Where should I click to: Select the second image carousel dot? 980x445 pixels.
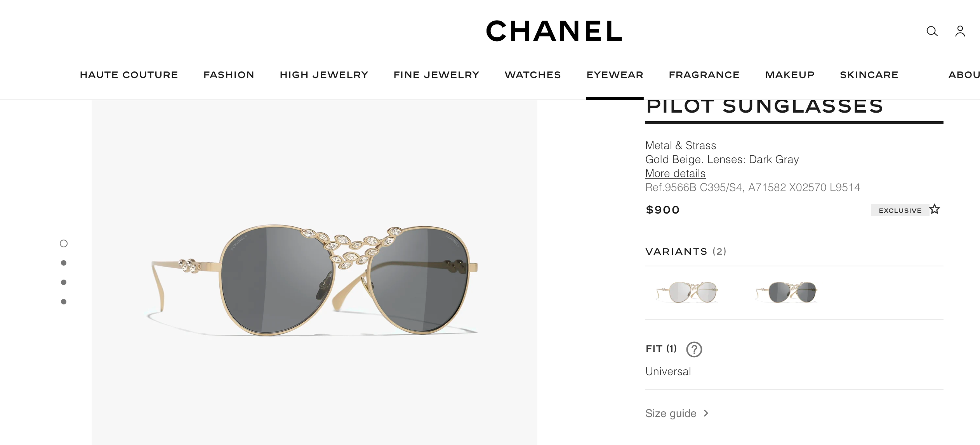[x=64, y=263]
